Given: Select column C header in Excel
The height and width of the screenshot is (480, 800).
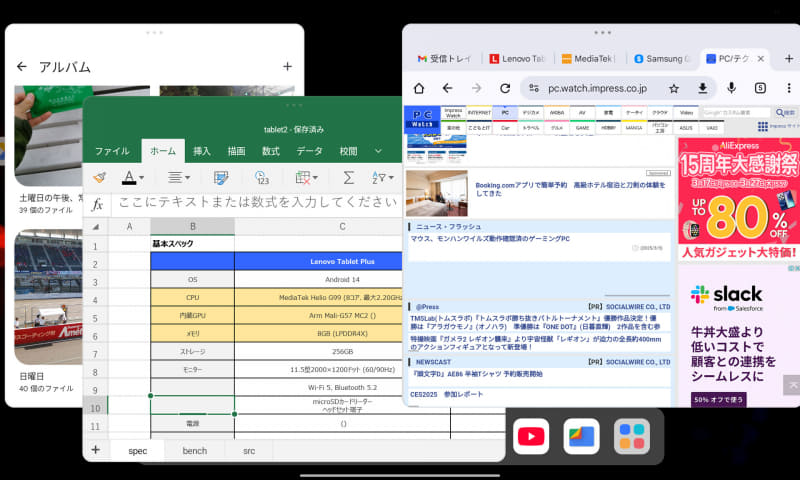Looking at the screenshot, I should point(342,226).
